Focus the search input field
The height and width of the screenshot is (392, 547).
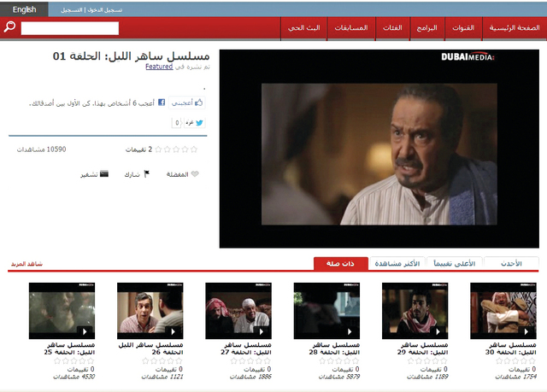point(70,28)
